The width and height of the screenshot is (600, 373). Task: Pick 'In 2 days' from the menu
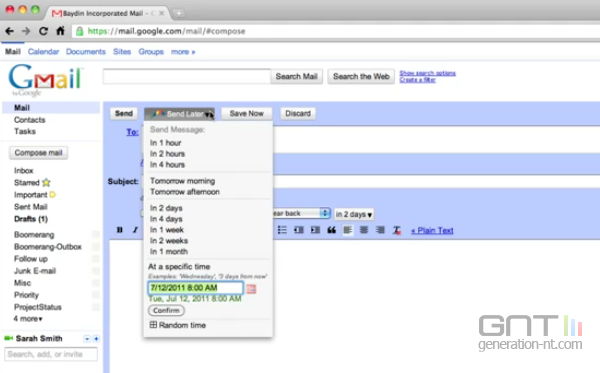(x=166, y=208)
